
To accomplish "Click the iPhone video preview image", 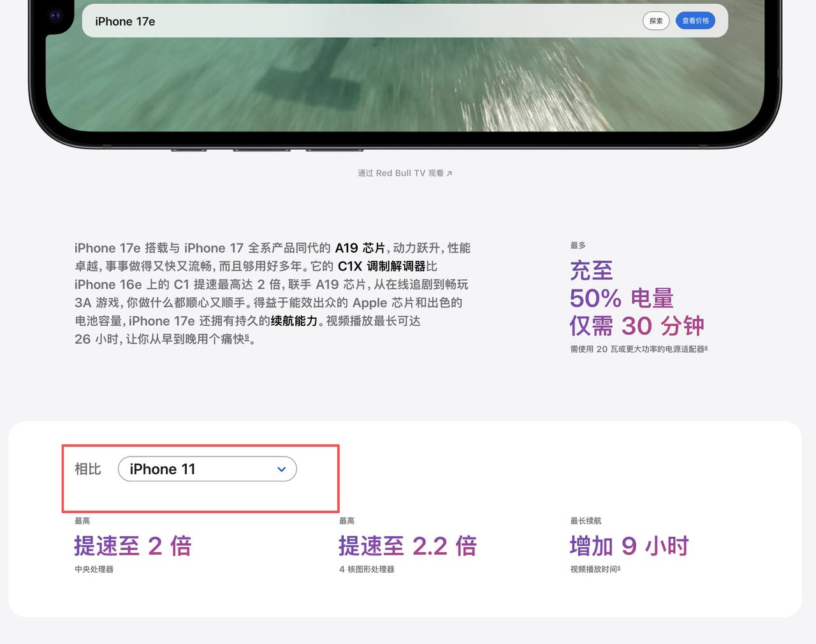I will [405, 77].
